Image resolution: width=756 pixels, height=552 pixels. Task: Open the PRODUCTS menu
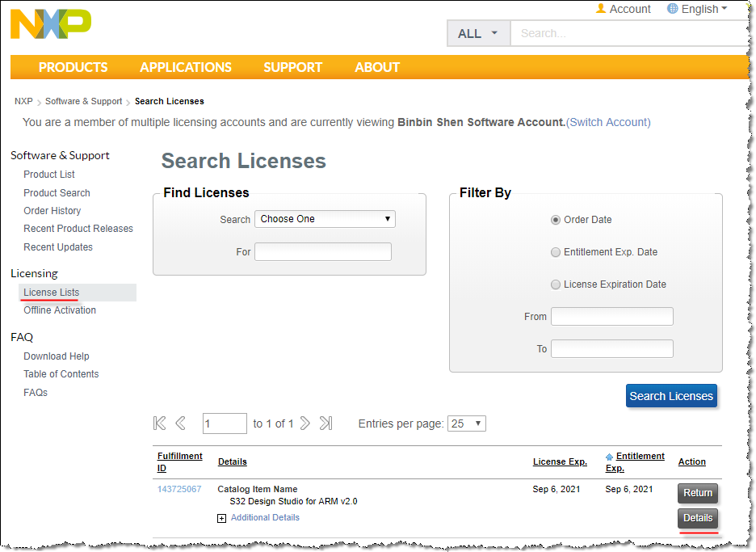click(73, 67)
